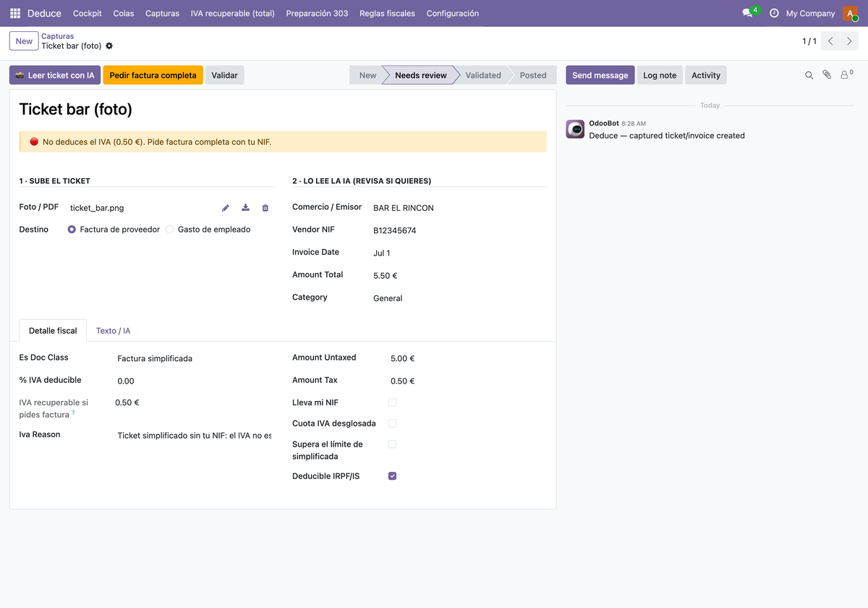Open IVA recuperable (total) menu
Screen dimensions: 868x608
(x=233, y=13)
